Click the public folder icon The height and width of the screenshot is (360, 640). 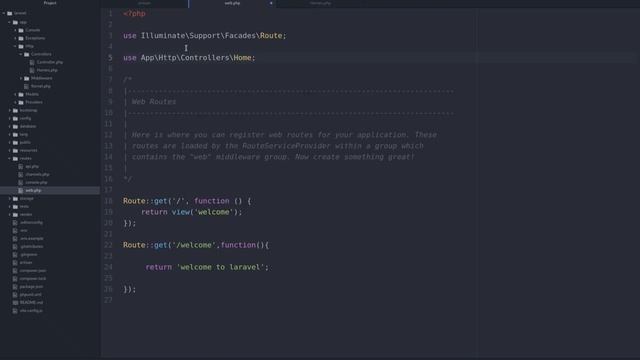[x=15, y=142]
